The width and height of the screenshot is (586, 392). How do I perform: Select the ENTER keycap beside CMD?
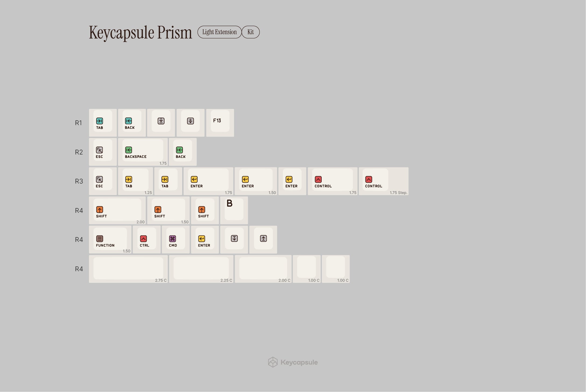[205, 239]
